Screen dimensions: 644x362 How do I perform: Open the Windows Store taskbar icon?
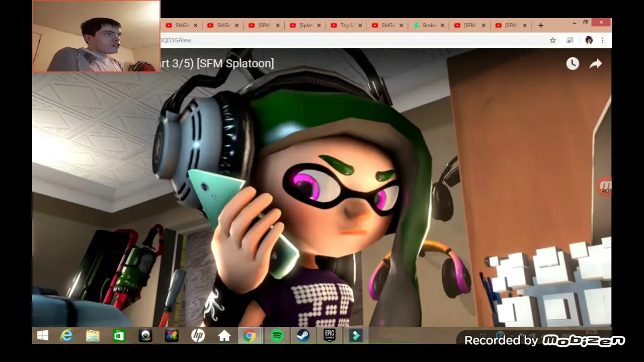[x=119, y=335]
